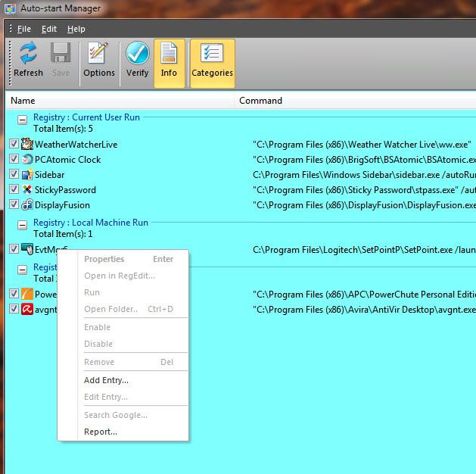Image resolution: width=476 pixels, height=474 pixels.
Task: Uncheck the PowerChute startup entry
Action: pos(14,293)
